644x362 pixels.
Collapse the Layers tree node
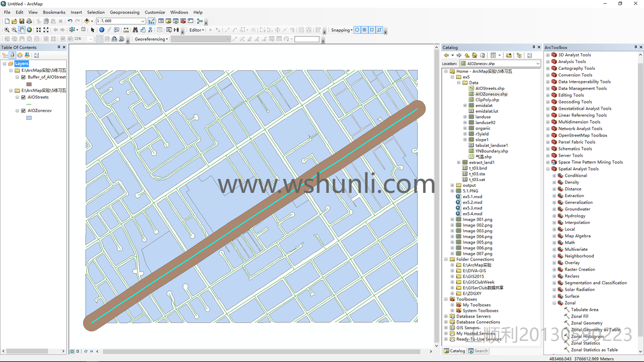pos(5,64)
